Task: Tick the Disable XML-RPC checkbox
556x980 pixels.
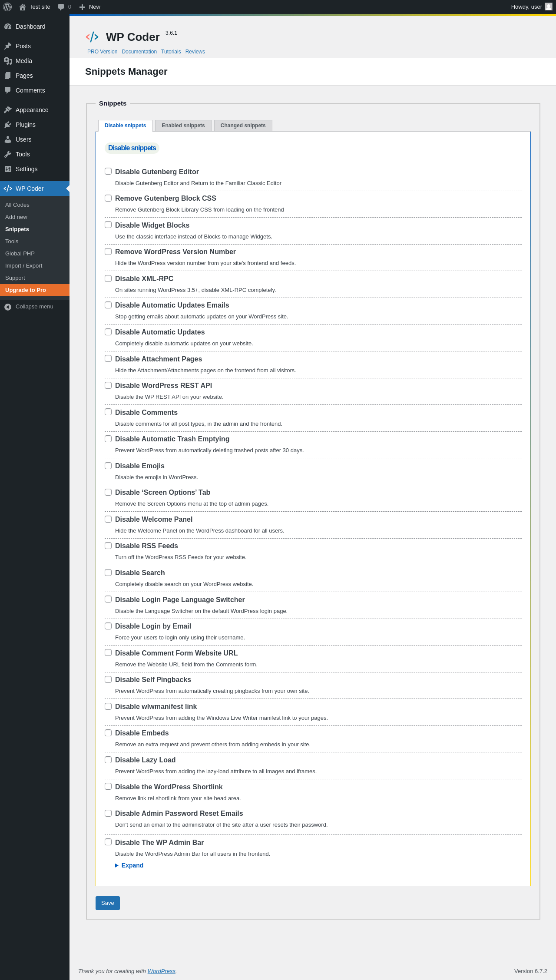Action: pyautogui.click(x=108, y=278)
